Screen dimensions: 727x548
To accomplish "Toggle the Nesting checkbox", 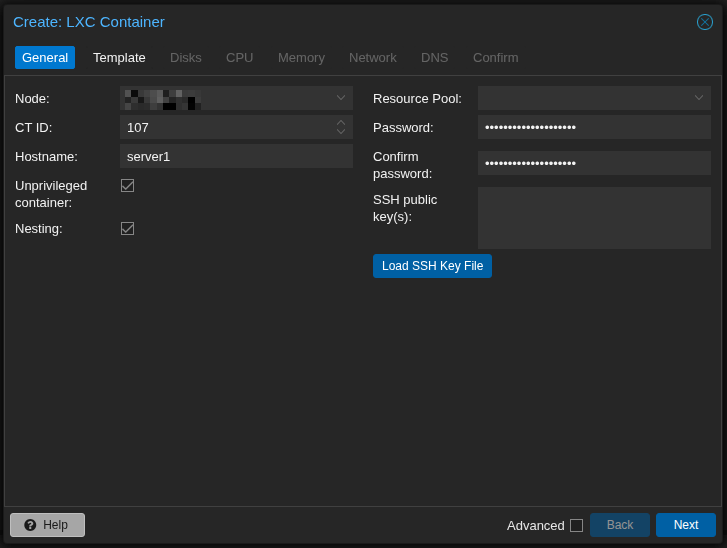I will 127,228.
